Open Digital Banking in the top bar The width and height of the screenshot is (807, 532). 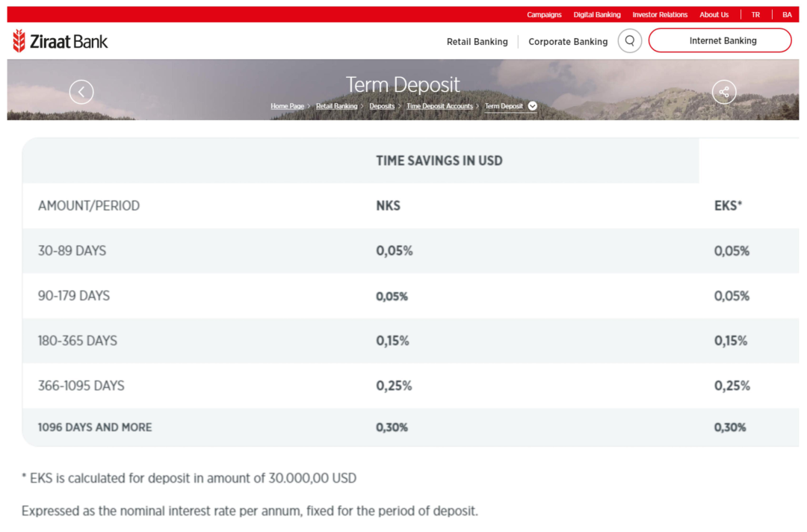597,15
